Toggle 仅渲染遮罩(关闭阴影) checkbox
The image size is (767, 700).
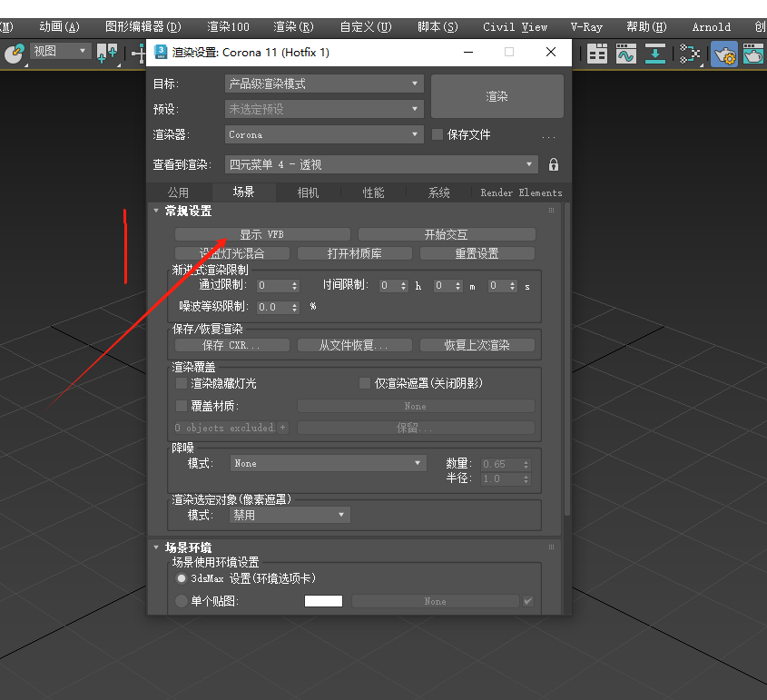(x=364, y=383)
